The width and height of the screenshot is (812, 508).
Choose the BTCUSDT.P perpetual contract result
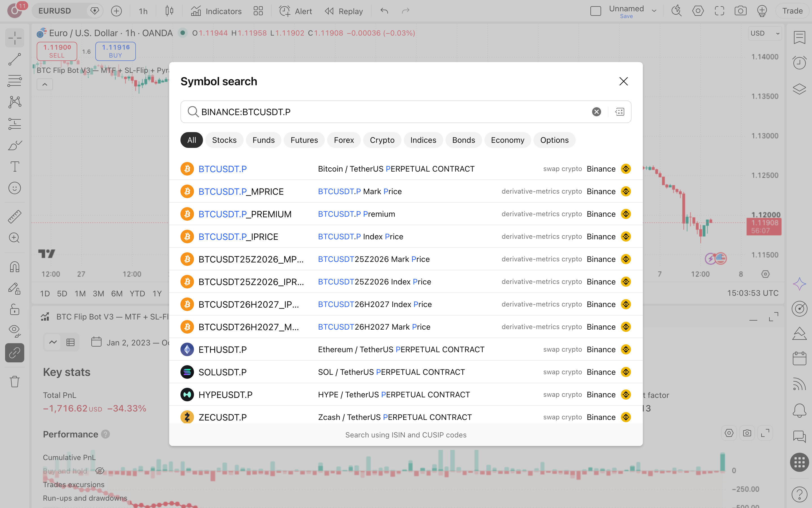406,169
